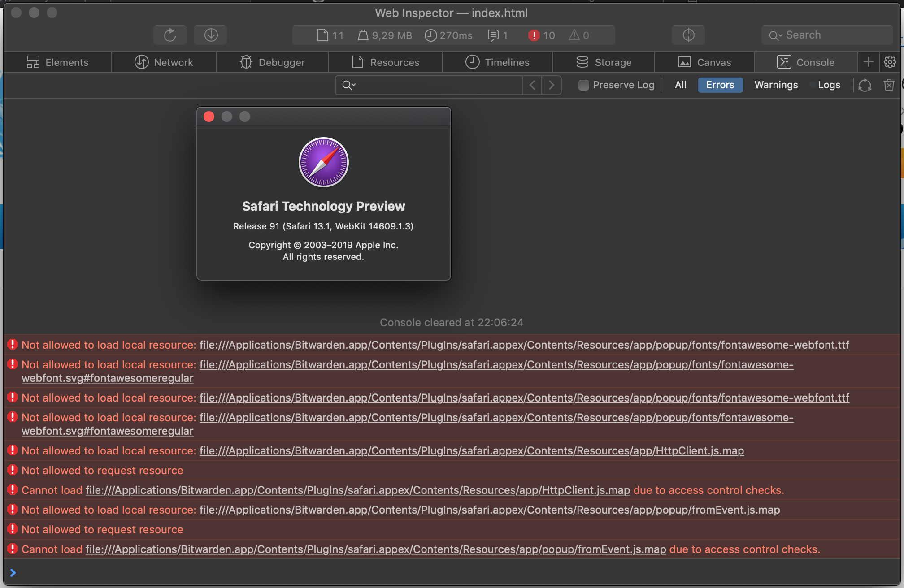Click the garbage collect circular arrows icon
The width and height of the screenshot is (904, 588).
865,85
